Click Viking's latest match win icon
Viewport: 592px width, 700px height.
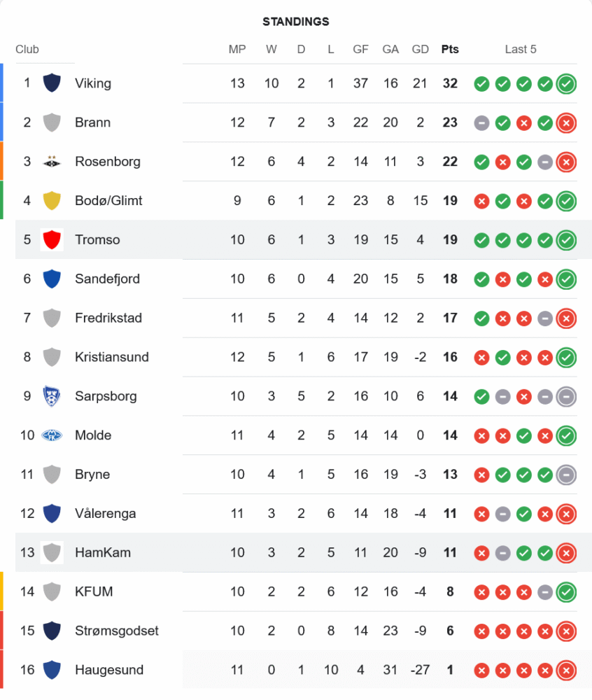pyautogui.click(x=566, y=84)
